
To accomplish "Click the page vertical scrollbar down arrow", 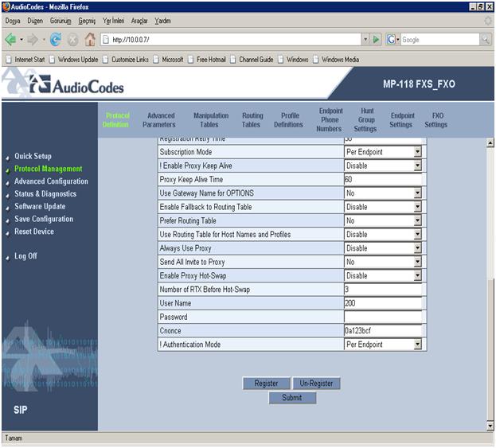I will tap(490, 426).
